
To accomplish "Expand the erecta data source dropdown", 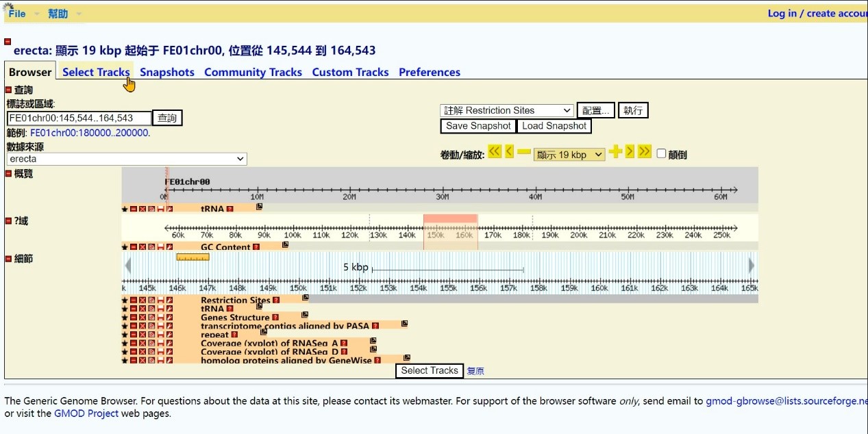I will [127, 159].
